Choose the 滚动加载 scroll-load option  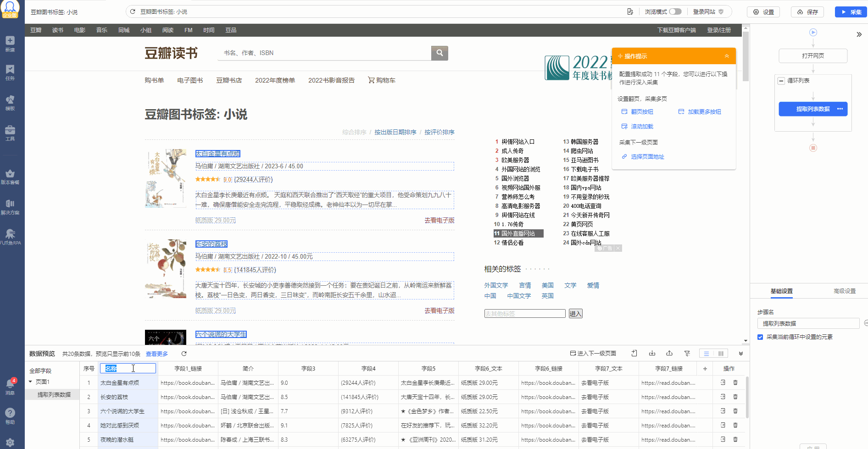637,127
